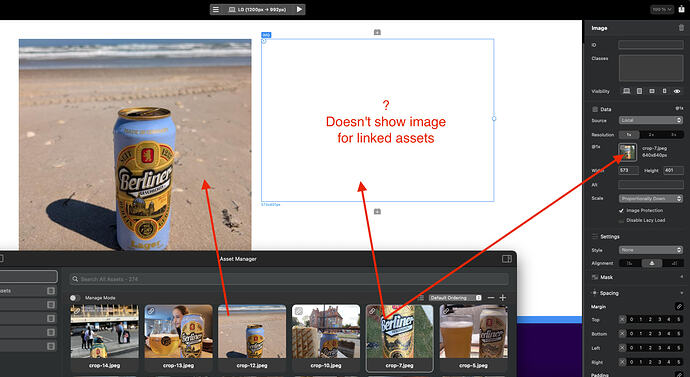Open the zoom percentage dropdown
690x377 pixels.
[661, 9]
